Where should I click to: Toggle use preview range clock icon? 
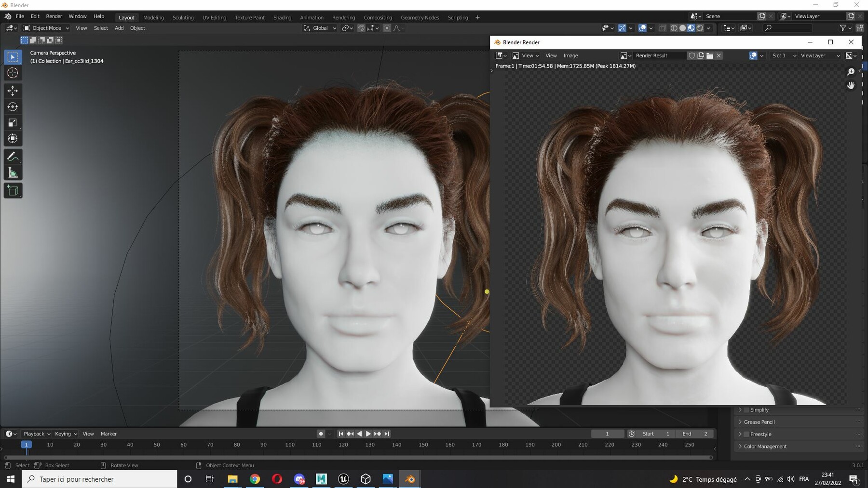point(632,434)
